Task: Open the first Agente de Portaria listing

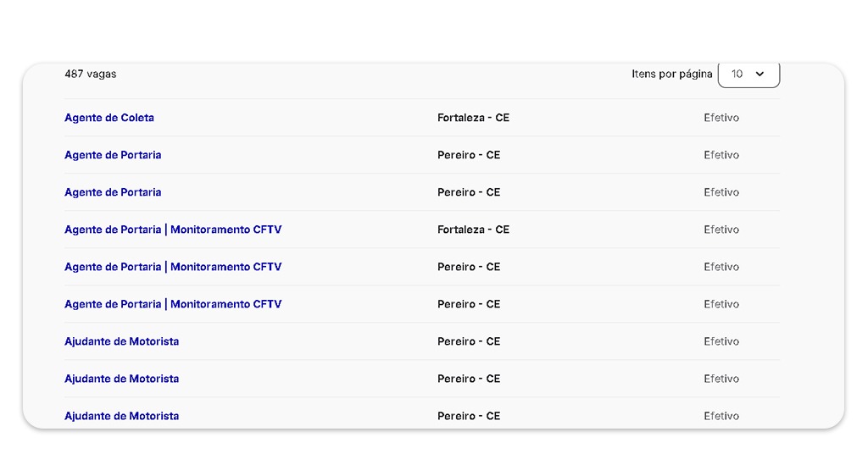Action: [x=113, y=155]
